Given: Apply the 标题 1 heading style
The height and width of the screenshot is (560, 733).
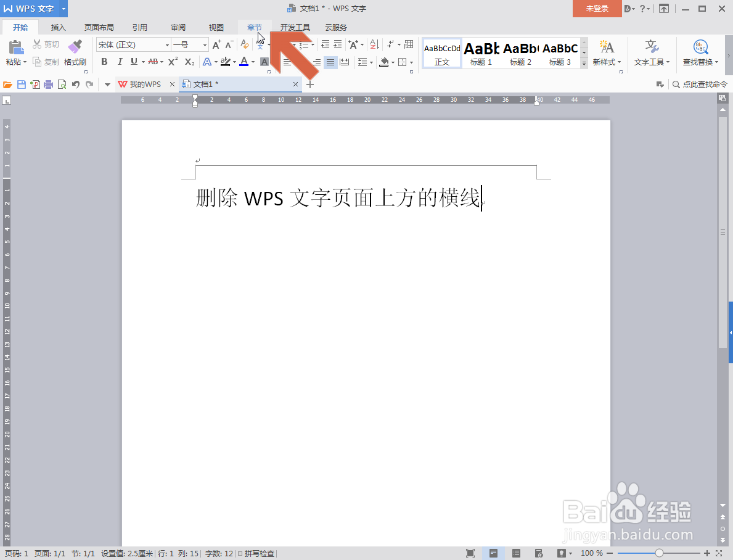Looking at the screenshot, I should (x=481, y=54).
